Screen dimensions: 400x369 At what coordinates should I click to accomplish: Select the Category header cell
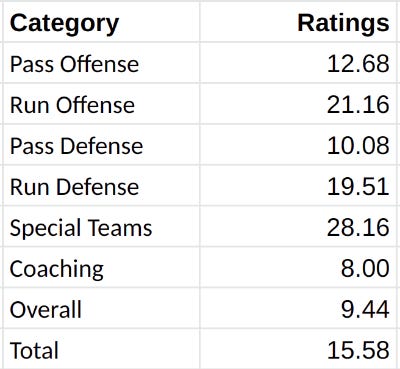tap(101, 22)
